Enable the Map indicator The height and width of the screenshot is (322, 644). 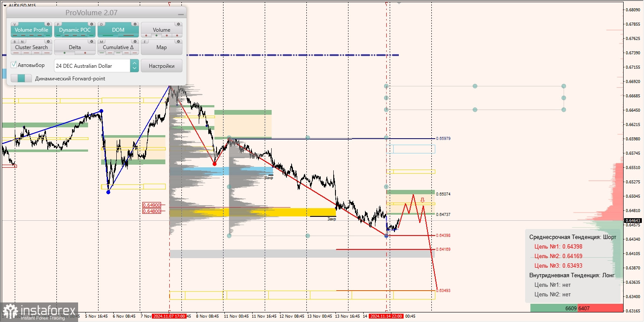pos(161,47)
